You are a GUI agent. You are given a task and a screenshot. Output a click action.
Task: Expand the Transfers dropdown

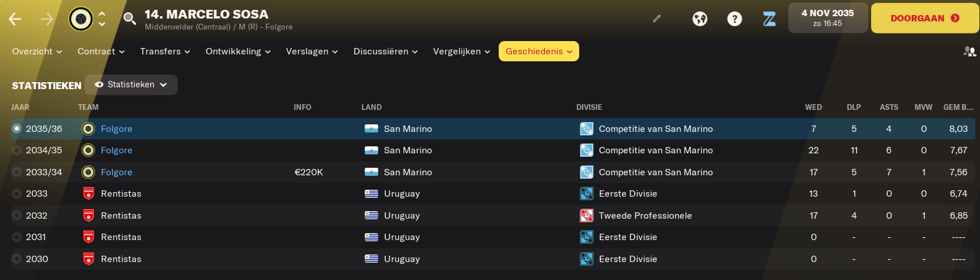tap(165, 51)
